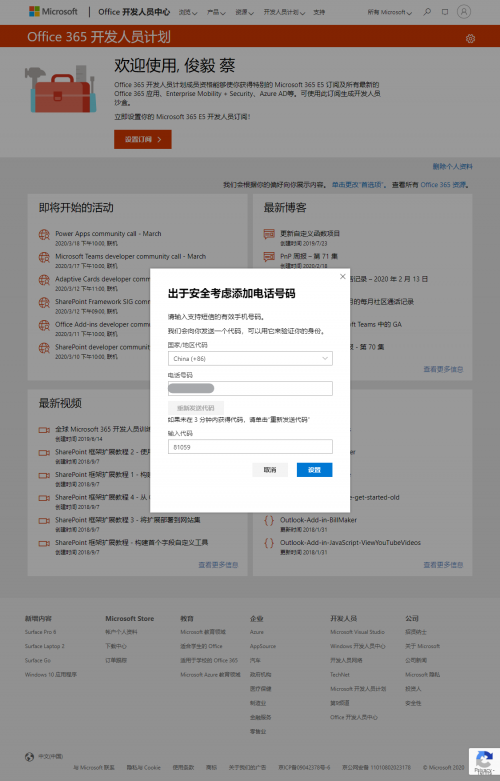Screen dimensions: 500x781
Task: Expand the third header navigation dropdown menu
Action: (245, 12)
